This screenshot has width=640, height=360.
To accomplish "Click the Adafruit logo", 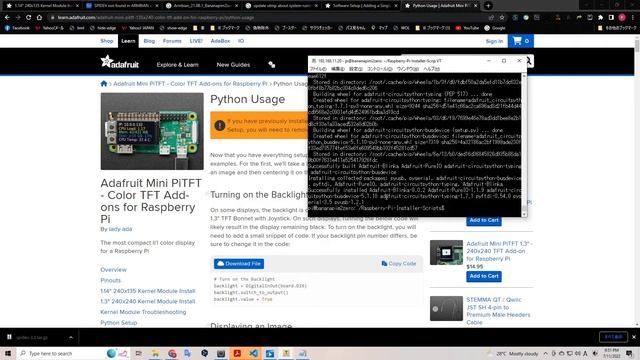I will click(x=120, y=62).
